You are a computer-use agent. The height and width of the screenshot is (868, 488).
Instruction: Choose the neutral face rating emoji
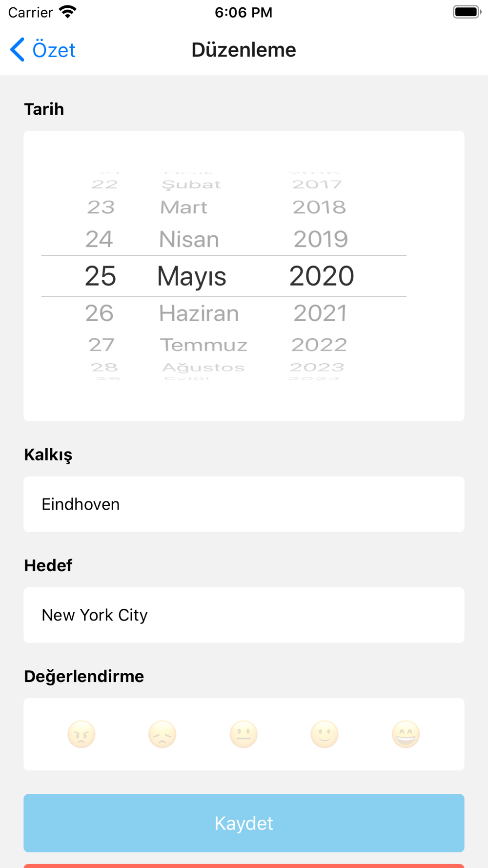pos(244,734)
